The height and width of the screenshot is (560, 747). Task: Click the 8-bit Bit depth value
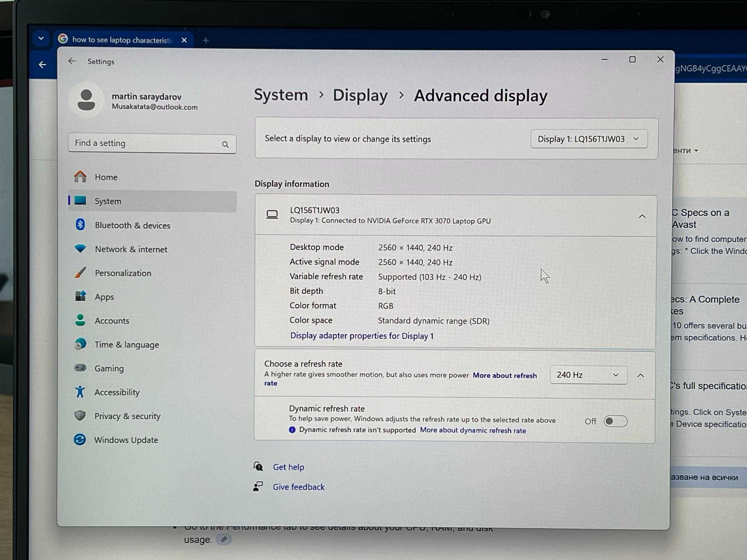[x=387, y=291]
